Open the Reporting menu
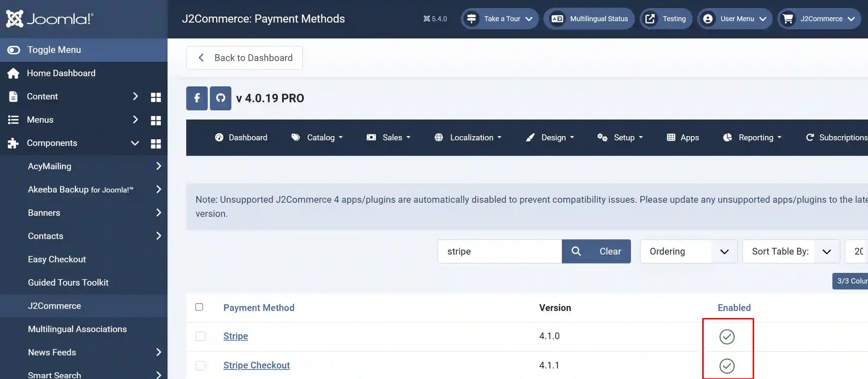 [x=752, y=137]
